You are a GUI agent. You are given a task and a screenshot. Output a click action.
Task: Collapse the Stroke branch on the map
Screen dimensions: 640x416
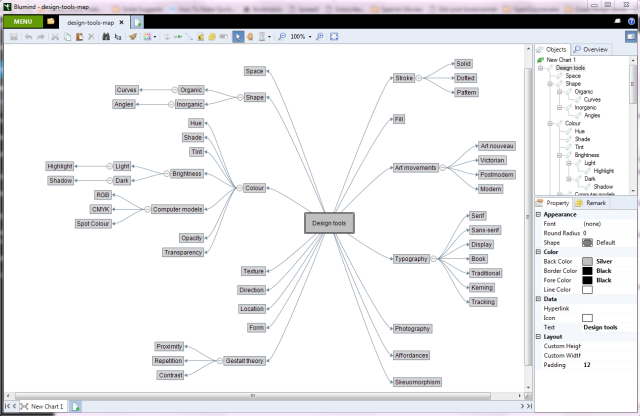tap(419, 78)
